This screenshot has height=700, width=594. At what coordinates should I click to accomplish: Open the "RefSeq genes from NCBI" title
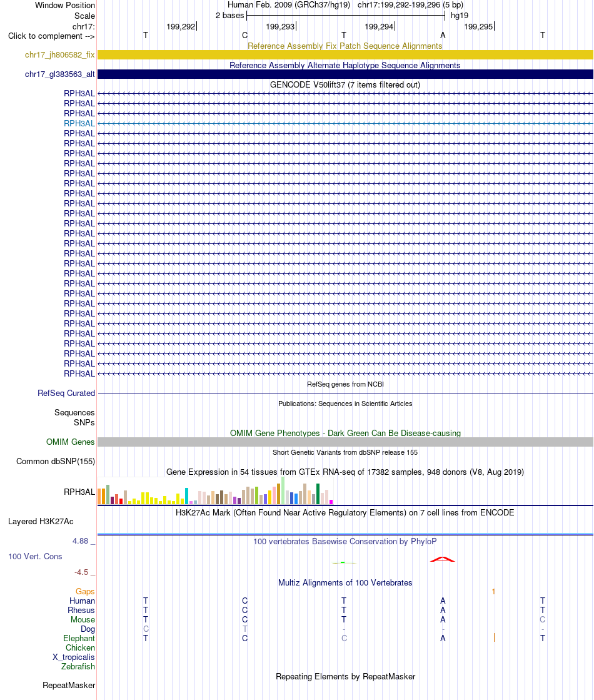tap(345, 384)
